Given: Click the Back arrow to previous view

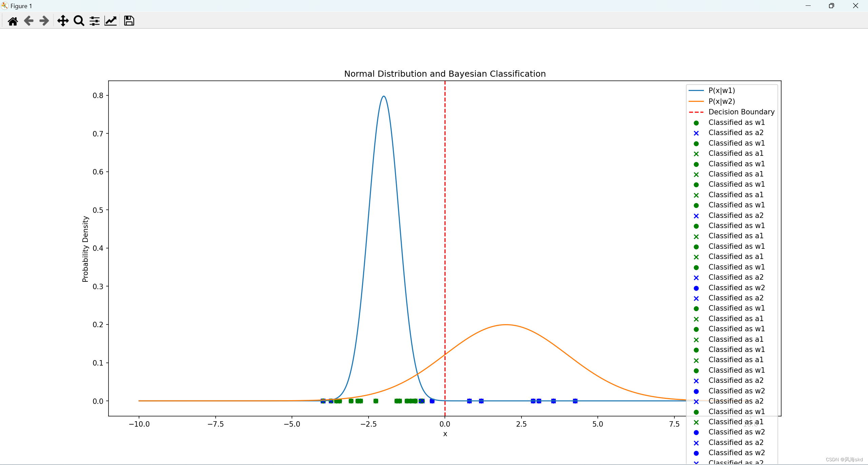Looking at the screenshot, I should tap(29, 21).
